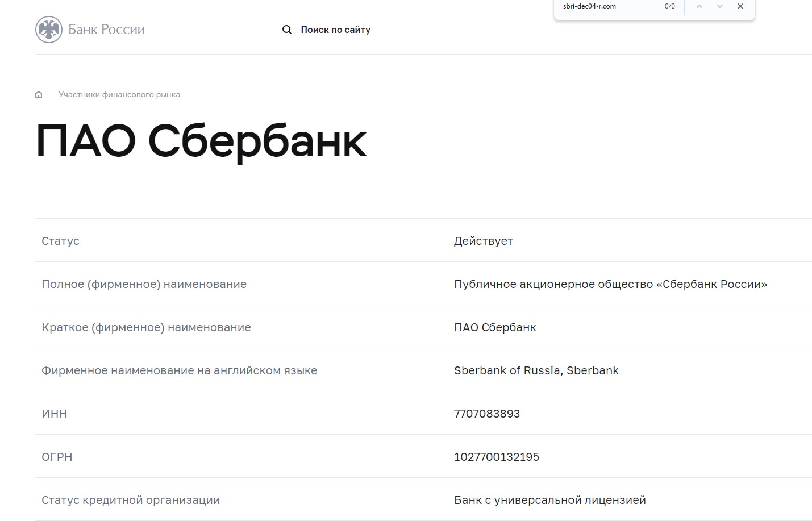The image size is (812, 521).
Task: Click the "ОГРН" row label
Action: [x=57, y=457]
